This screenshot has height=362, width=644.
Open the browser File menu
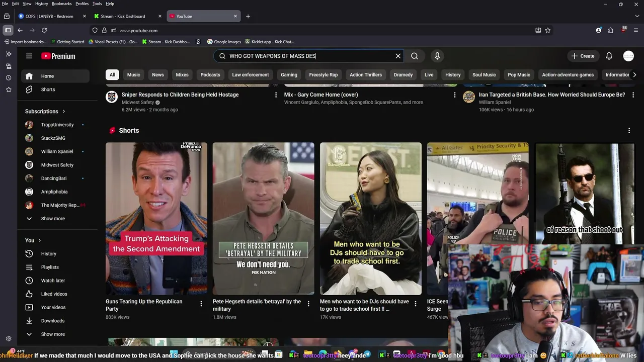[x=5, y=4]
